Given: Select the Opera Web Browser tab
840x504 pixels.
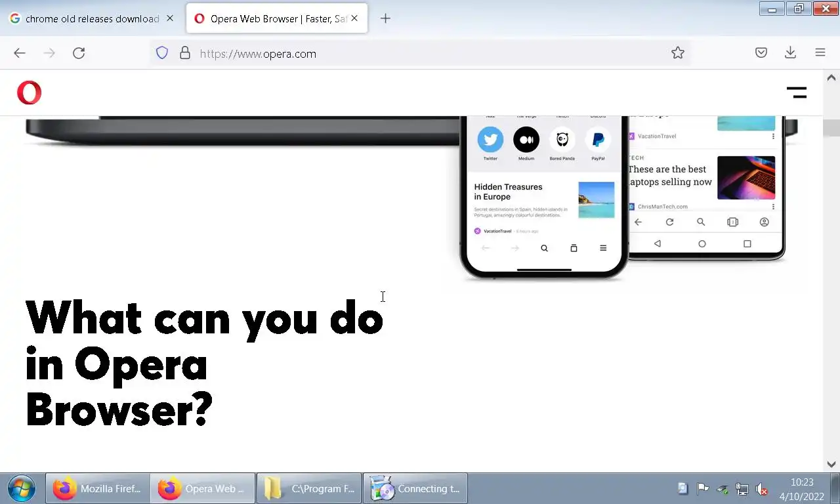Looking at the screenshot, I should click(x=277, y=18).
